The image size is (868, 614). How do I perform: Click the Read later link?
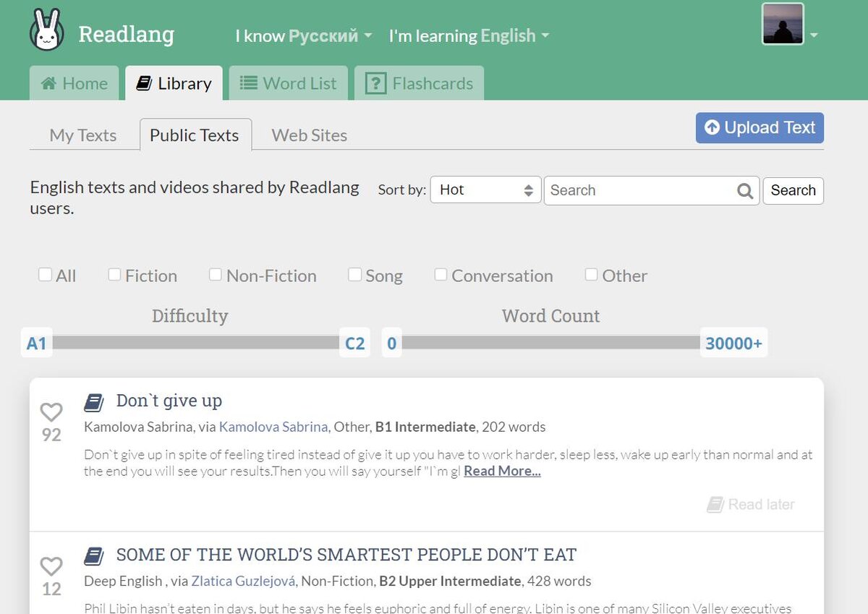[751, 505]
